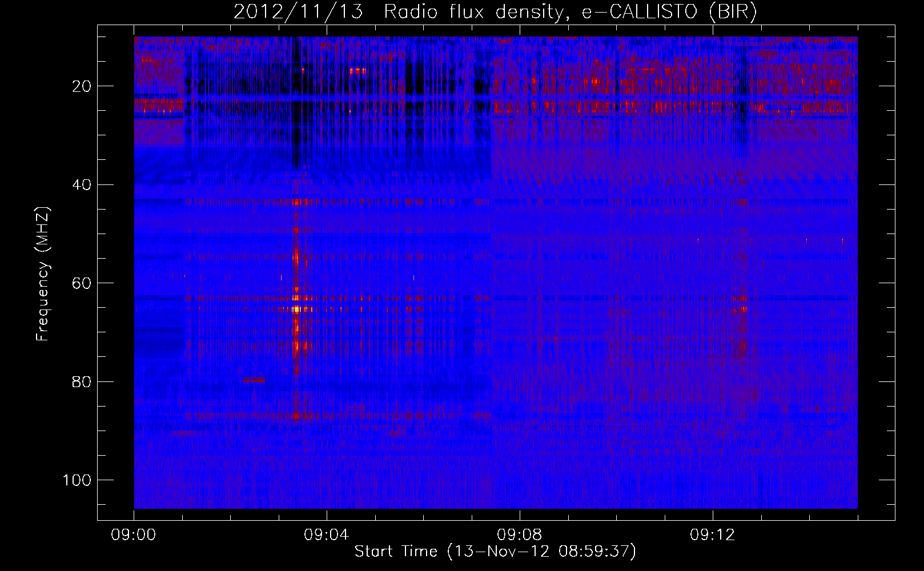Viewport: 924px width, 571px height.
Task: Click the 09:08 time tick label
Action: tap(520, 536)
